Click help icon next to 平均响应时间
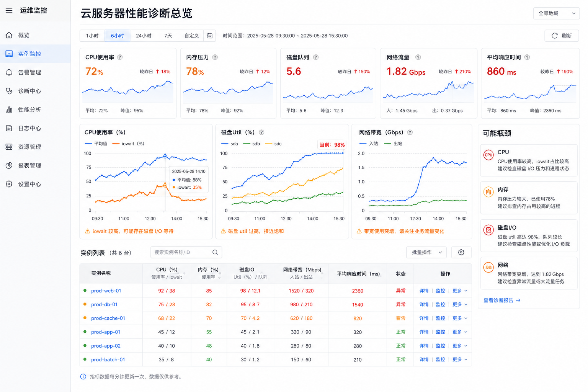 [x=527, y=57]
